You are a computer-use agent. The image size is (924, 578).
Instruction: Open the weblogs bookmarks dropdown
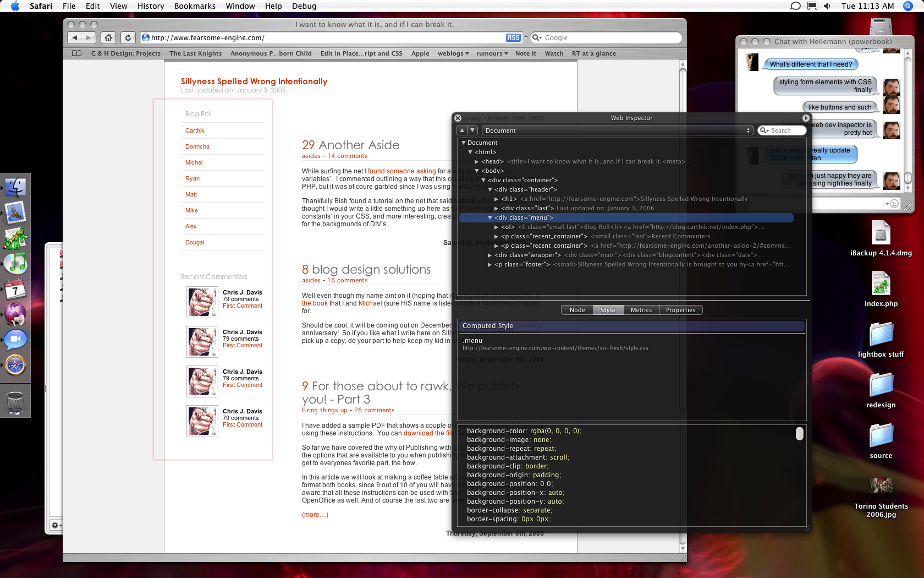pos(453,53)
